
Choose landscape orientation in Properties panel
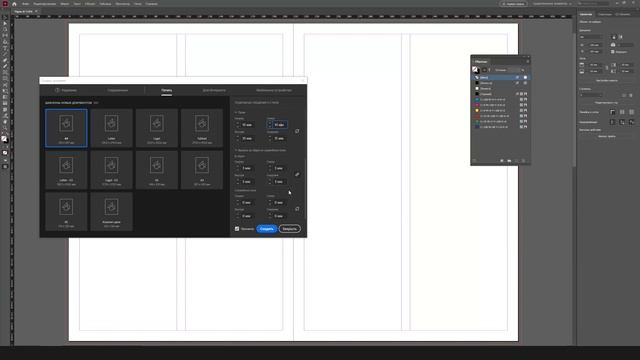click(x=621, y=37)
